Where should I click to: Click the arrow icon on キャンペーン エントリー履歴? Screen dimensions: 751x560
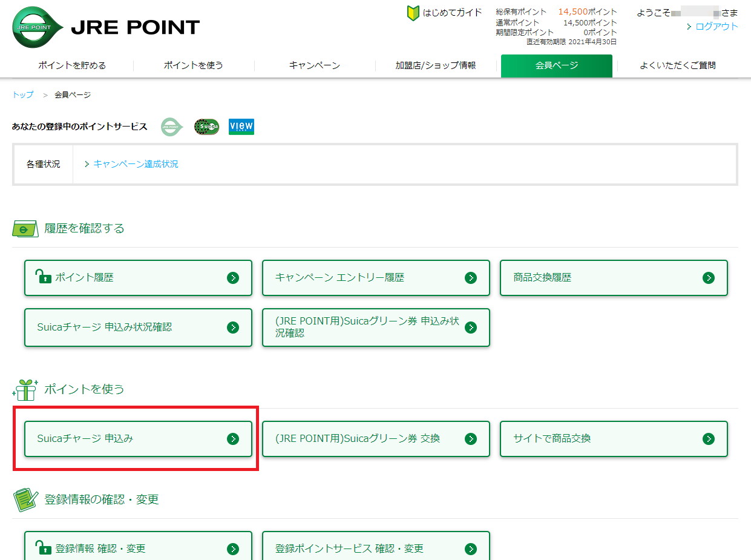pyautogui.click(x=471, y=278)
